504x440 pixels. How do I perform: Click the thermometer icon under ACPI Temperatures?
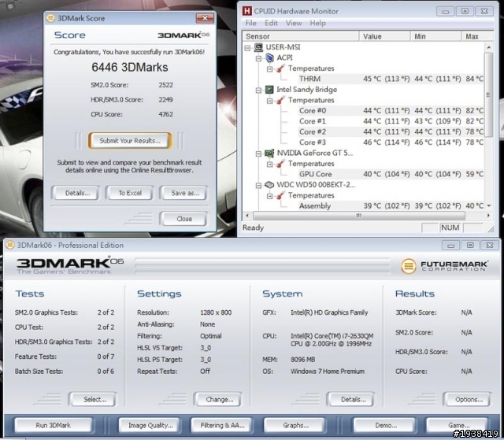pos(280,68)
